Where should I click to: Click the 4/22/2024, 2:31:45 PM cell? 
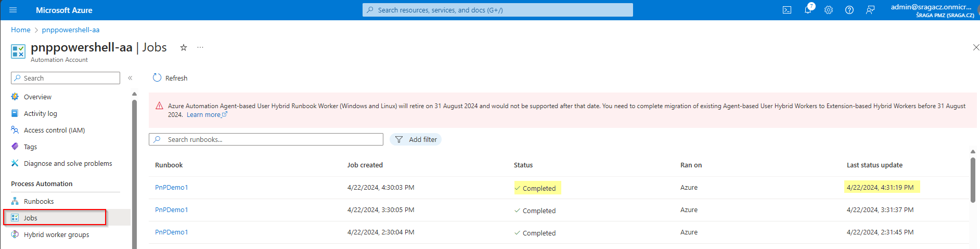click(880, 232)
